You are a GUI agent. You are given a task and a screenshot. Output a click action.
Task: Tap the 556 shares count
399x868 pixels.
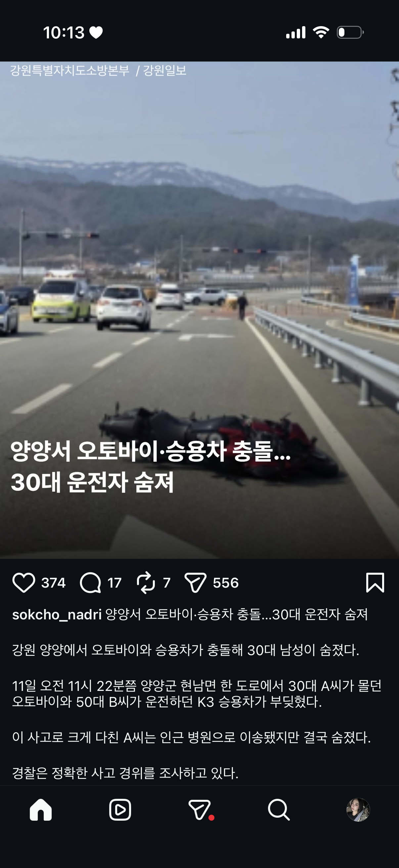pos(226,583)
